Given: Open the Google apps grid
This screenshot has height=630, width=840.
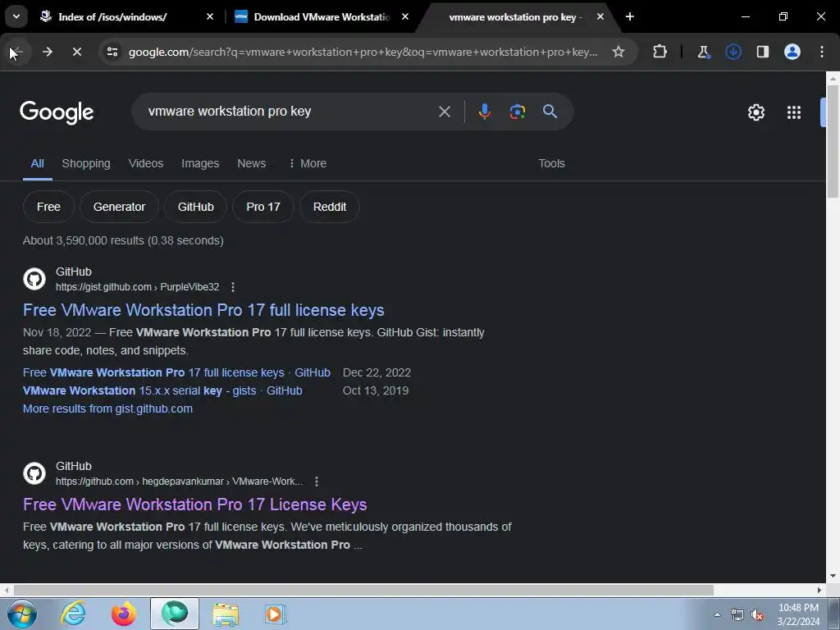Looking at the screenshot, I should (794, 112).
